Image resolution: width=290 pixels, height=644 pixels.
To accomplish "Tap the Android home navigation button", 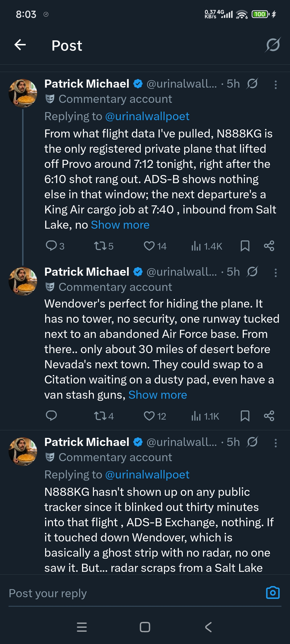I will [145, 627].
